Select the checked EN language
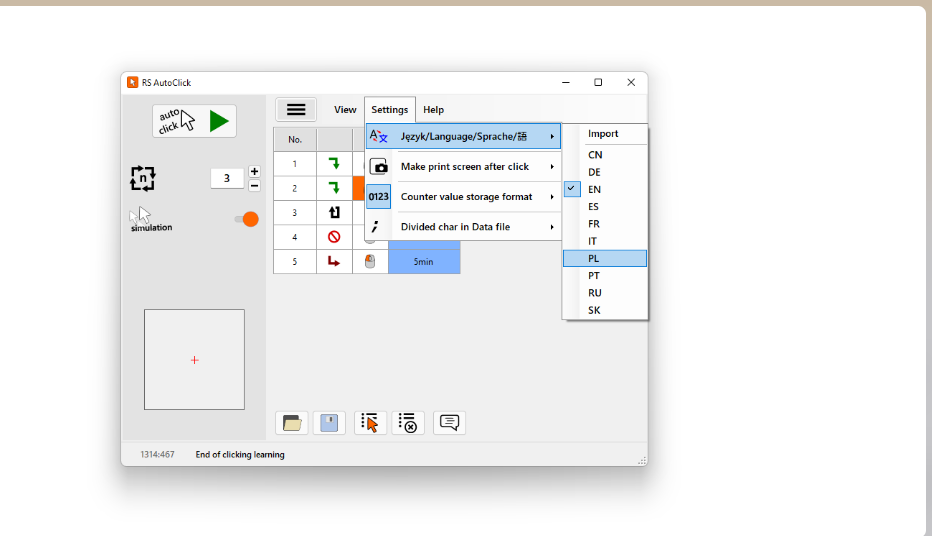This screenshot has width=932, height=536. tap(605, 190)
